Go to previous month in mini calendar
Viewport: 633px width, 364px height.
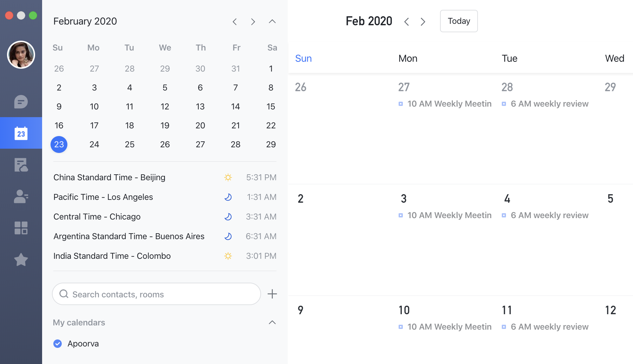pyautogui.click(x=235, y=22)
